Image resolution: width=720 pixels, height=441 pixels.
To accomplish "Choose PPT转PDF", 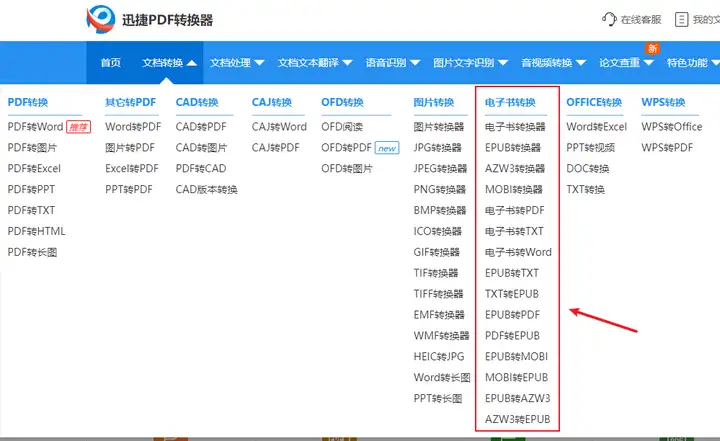I will click(129, 189).
